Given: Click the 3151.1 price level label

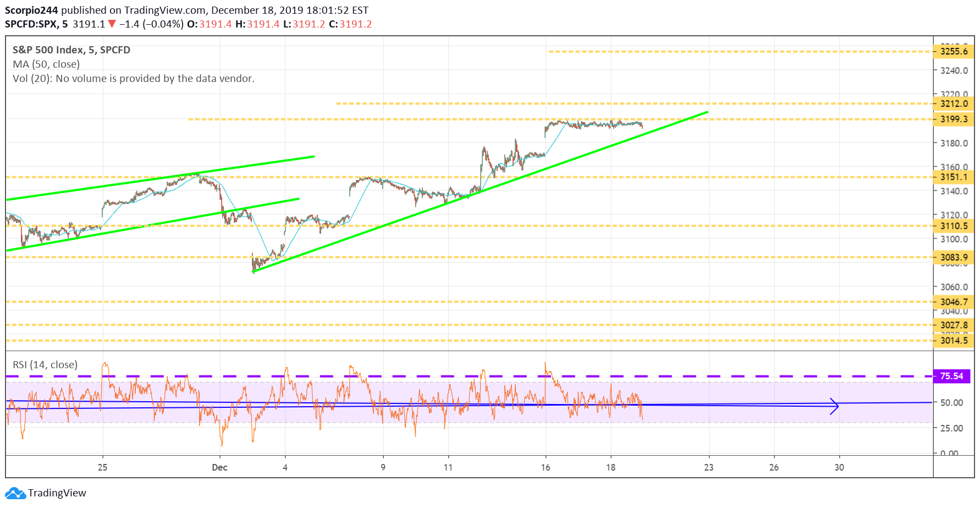Looking at the screenshot, I should tap(954, 177).
